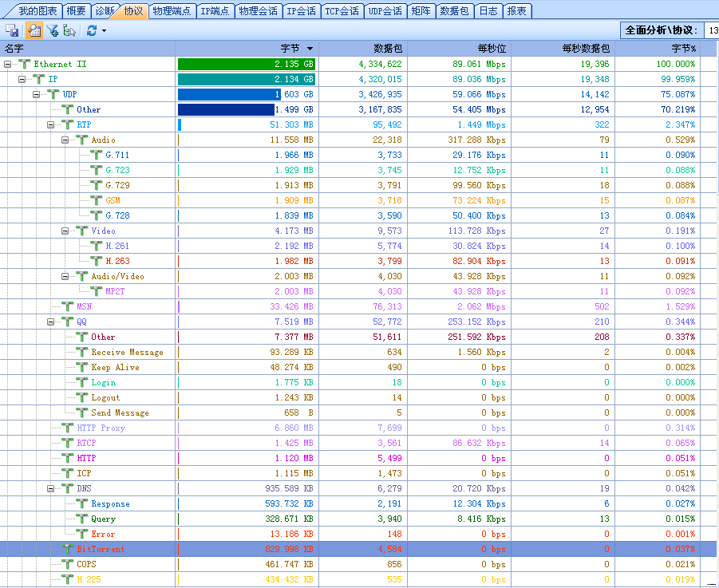
Task: Click the filter funnel toolbar icon
Action: (x=52, y=30)
